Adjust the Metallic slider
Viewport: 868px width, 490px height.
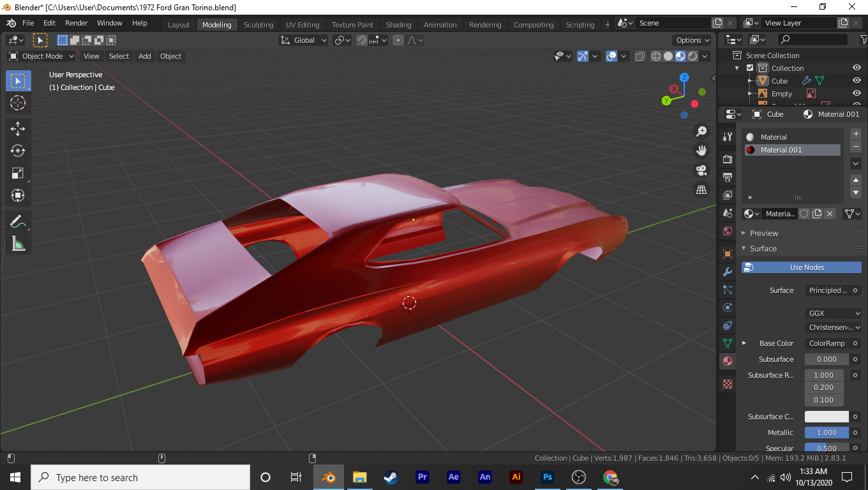(827, 433)
